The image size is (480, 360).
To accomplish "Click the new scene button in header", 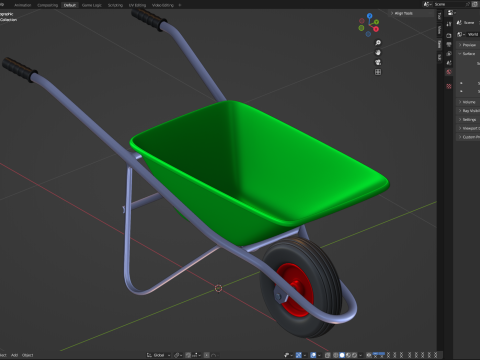I will coord(475,4).
